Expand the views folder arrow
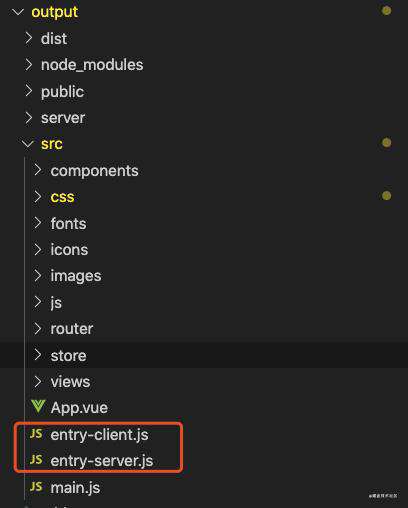The width and height of the screenshot is (408, 508). [38, 381]
